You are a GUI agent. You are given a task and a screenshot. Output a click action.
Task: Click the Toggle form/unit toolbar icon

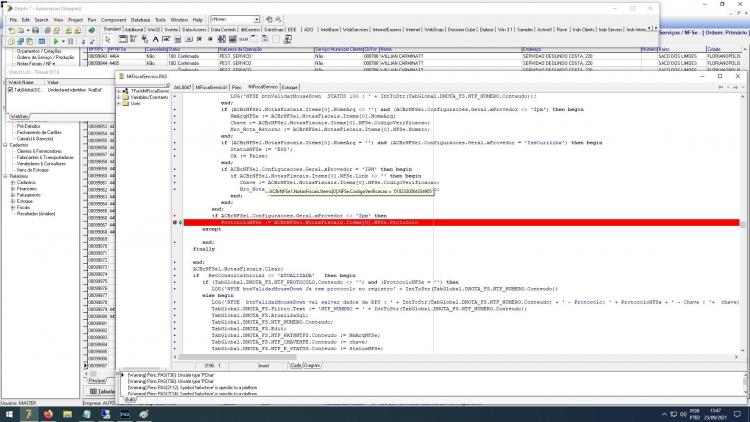click(x=30, y=42)
